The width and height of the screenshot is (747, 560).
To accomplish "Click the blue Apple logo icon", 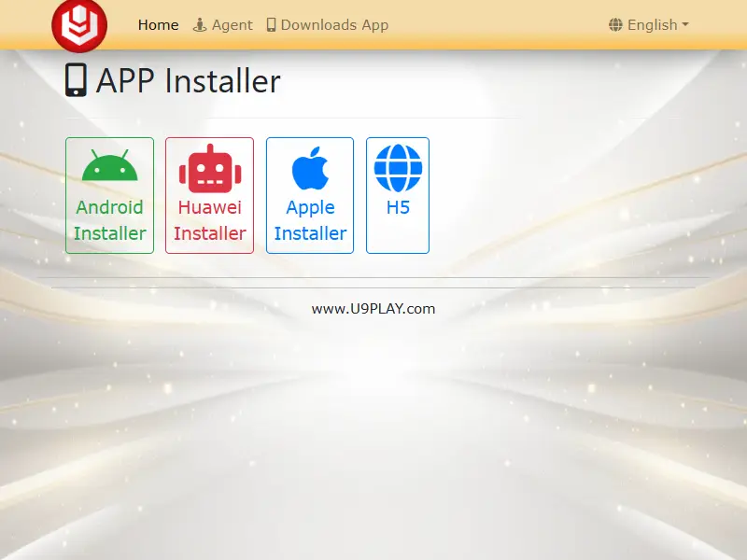I will coord(310,168).
